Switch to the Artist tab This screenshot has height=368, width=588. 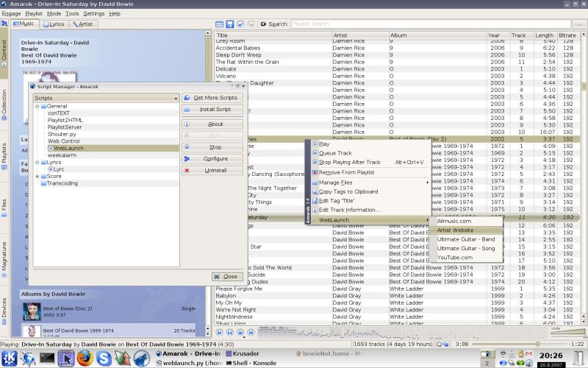pyautogui.click(x=82, y=24)
